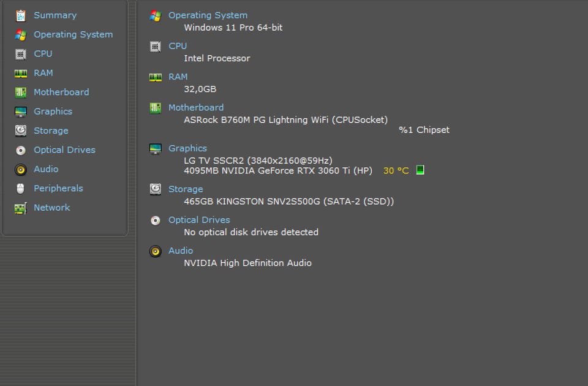This screenshot has height=386, width=588.
Task: Open the RAM heading link in summary
Action: click(178, 77)
